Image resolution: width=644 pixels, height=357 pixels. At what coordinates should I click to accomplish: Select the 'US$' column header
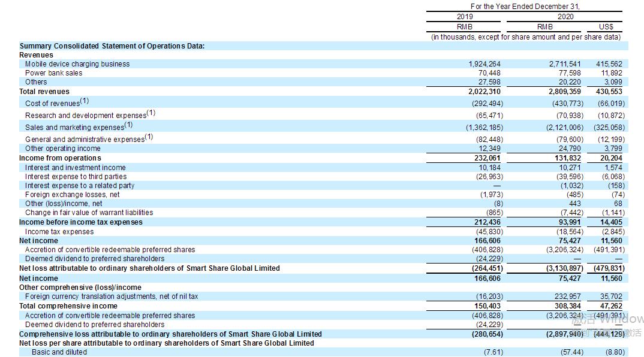pos(606,27)
